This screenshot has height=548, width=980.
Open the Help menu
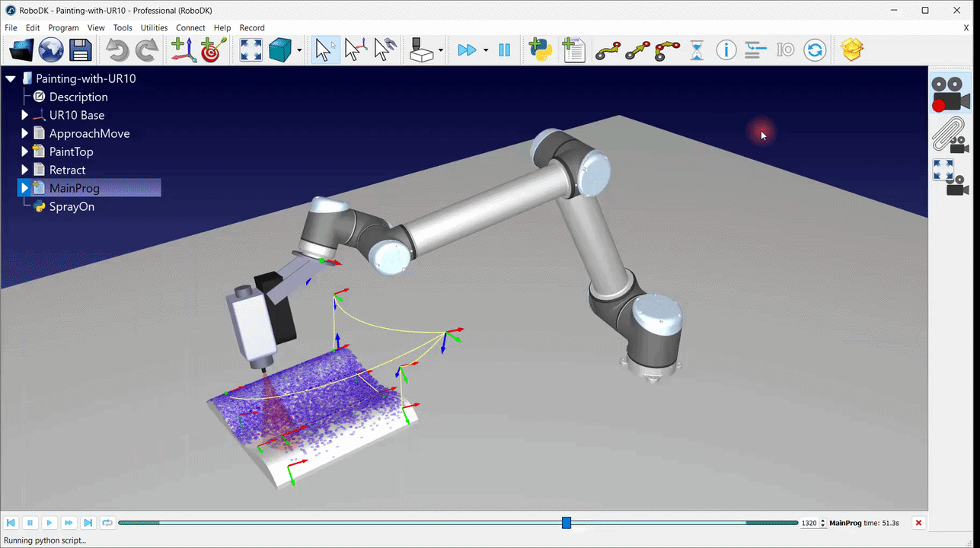(x=222, y=27)
